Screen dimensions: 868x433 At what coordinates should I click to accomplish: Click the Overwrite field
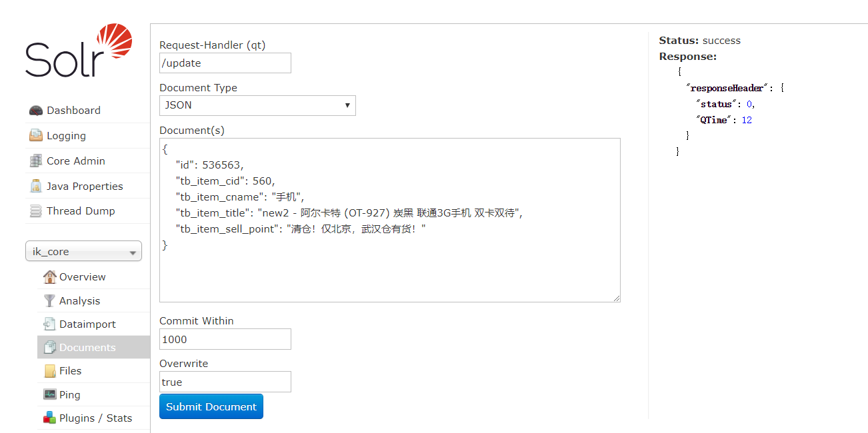(x=225, y=382)
